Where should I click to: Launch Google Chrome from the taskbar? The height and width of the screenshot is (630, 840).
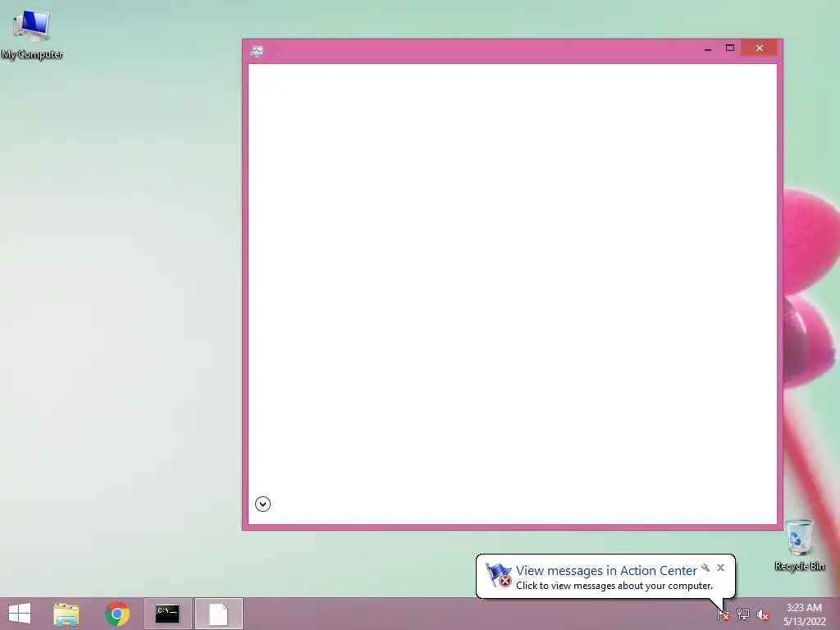pos(117,614)
